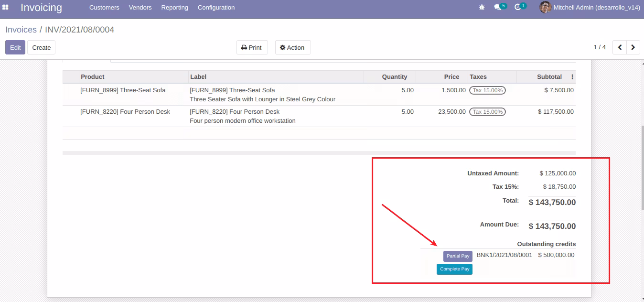Click breadcrumb text INV/2021/08/0004
Viewport: 644px width, 302px height.
coord(79,30)
